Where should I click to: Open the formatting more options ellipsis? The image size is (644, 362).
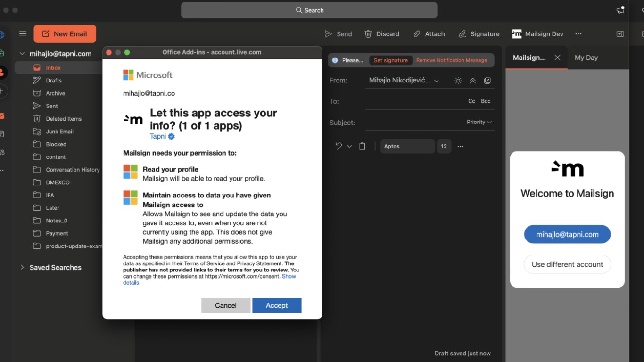[461, 146]
